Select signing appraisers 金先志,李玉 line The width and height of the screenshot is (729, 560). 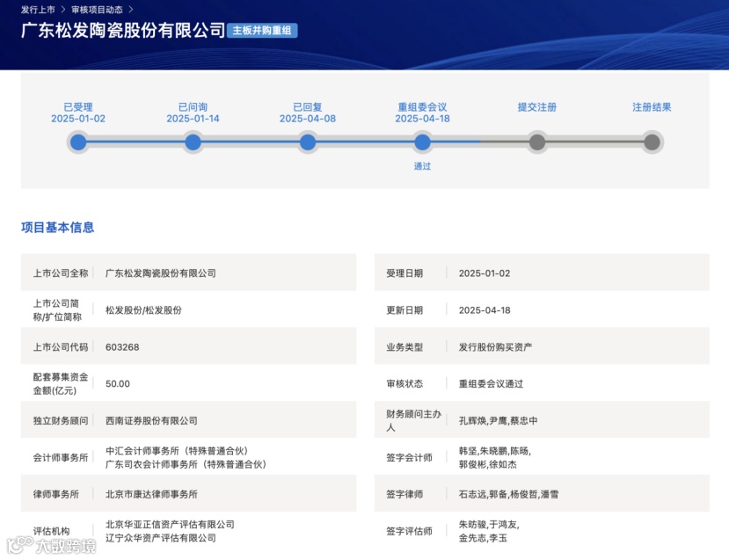click(483, 538)
